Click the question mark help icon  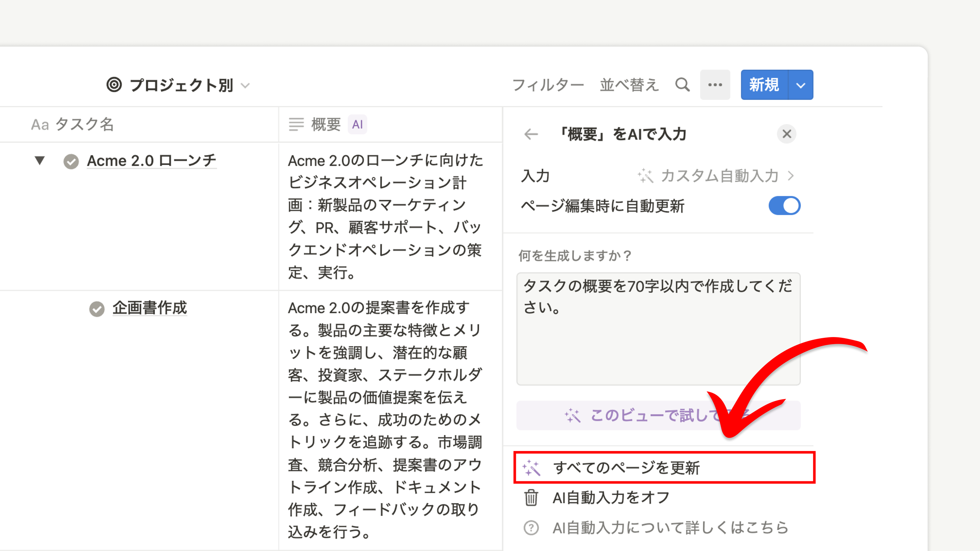click(x=531, y=528)
